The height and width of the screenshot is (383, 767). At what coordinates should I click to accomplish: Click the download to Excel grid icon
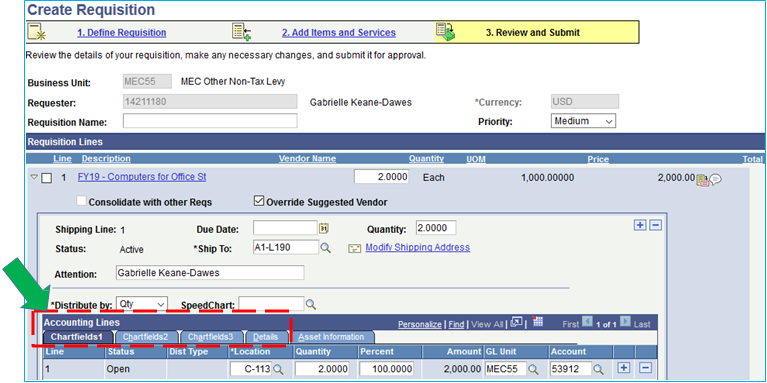pyautogui.click(x=538, y=321)
